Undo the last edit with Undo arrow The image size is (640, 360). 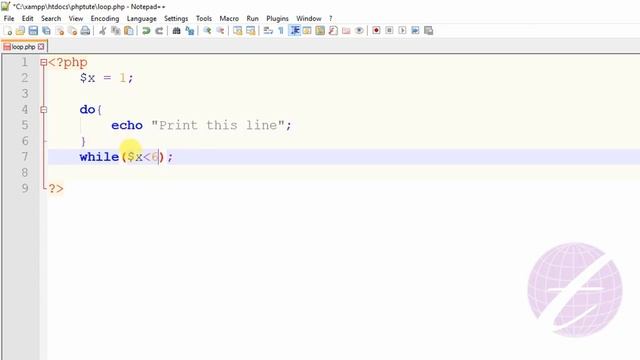click(146, 31)
